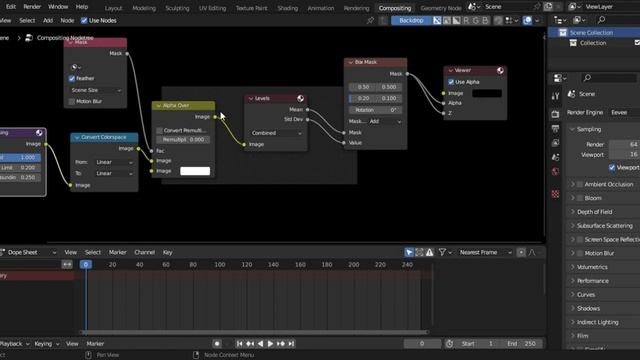Select the G channel display button
Image resolution: width=640 pixels, height=360 pixels.
tap(476, 20)
